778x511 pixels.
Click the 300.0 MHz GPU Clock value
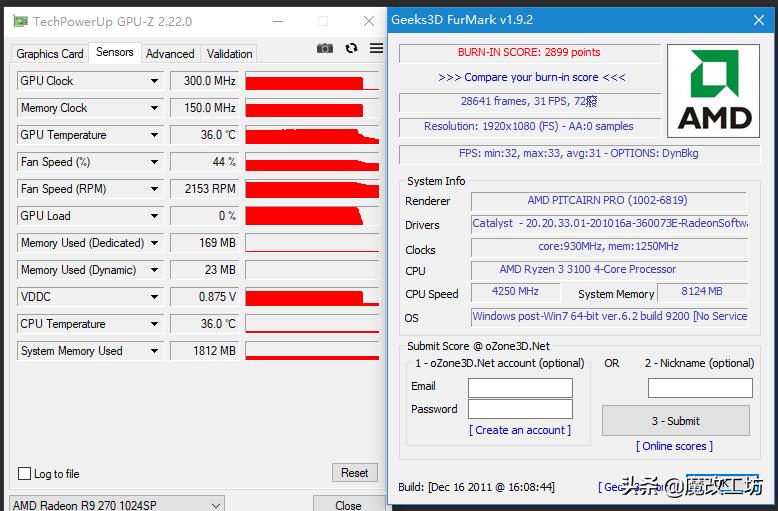click(204, 81)
